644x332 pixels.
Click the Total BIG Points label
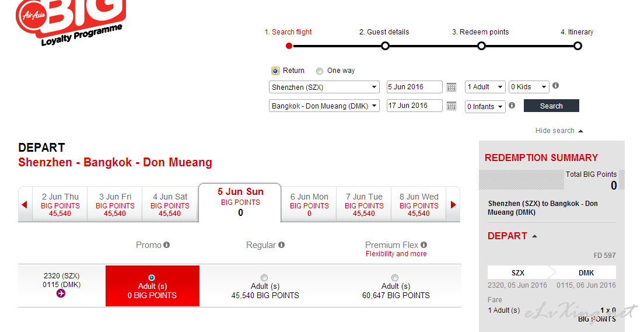(591, 174)
